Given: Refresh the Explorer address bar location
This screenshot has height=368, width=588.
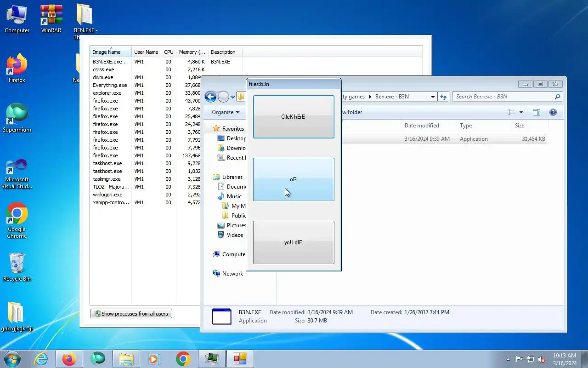Looking at the screenshot, I should 443,97.
